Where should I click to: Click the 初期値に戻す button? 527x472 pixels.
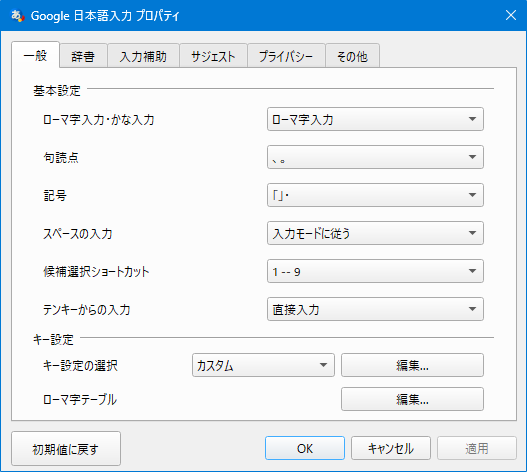(x=66, y=448)
